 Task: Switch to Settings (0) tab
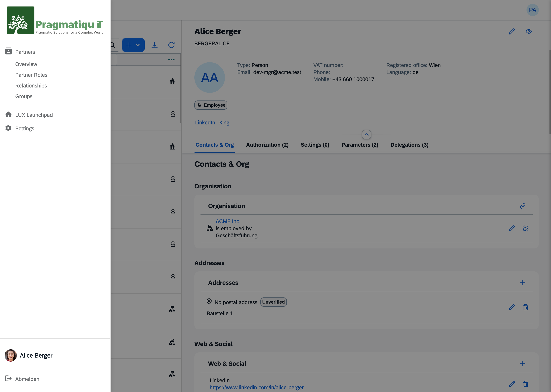point(315,145)
